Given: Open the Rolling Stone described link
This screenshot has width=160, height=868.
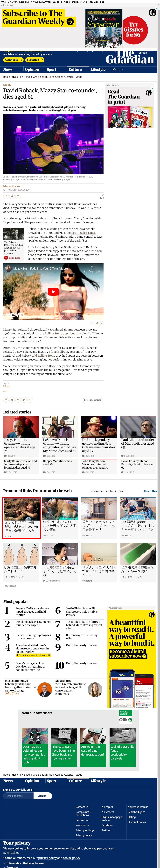Looking at the screenshot, I should coord(60,333).
